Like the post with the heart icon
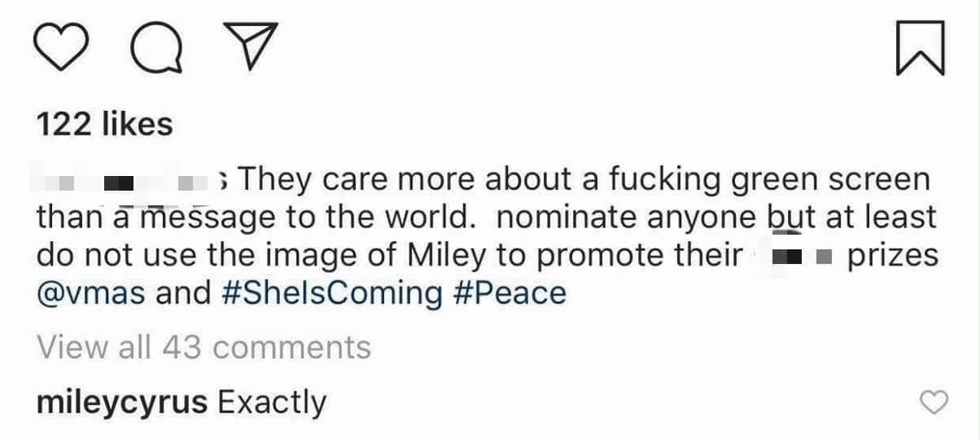 65,47
